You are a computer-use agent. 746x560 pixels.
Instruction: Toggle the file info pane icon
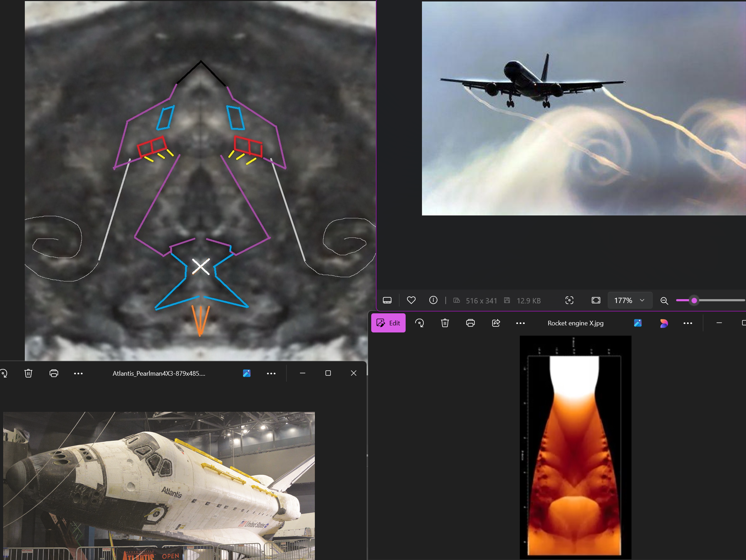(433, 300)
